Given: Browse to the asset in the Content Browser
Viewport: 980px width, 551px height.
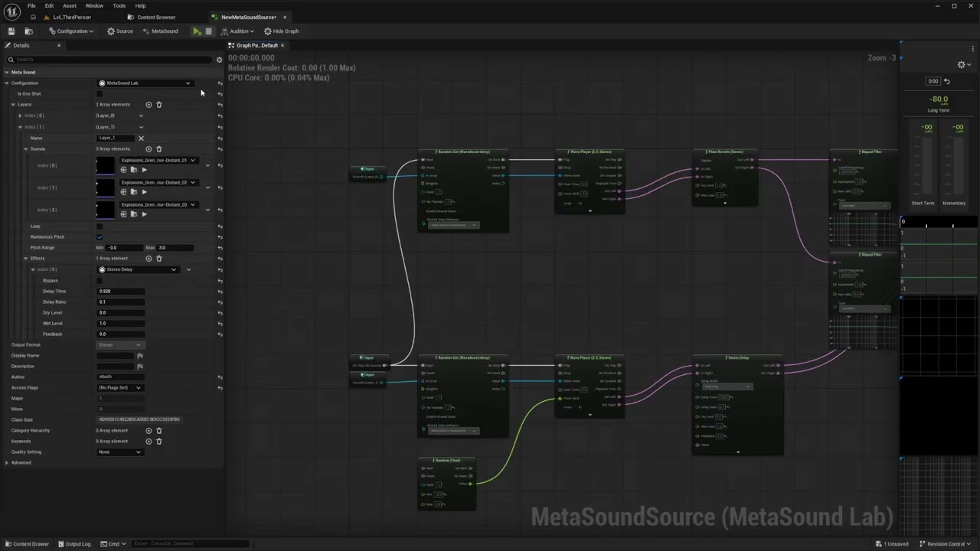Looking at the screenshot, I should tap(28, 31).
